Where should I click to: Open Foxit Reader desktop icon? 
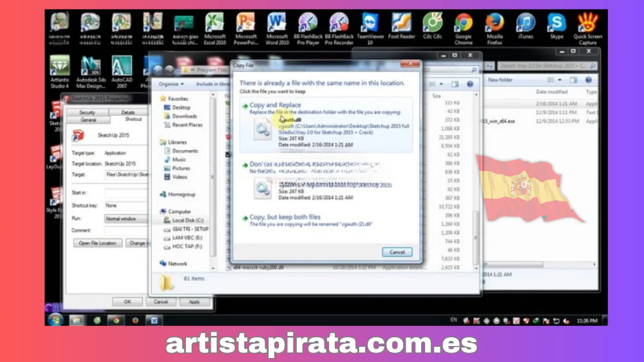tap(401, 26)
